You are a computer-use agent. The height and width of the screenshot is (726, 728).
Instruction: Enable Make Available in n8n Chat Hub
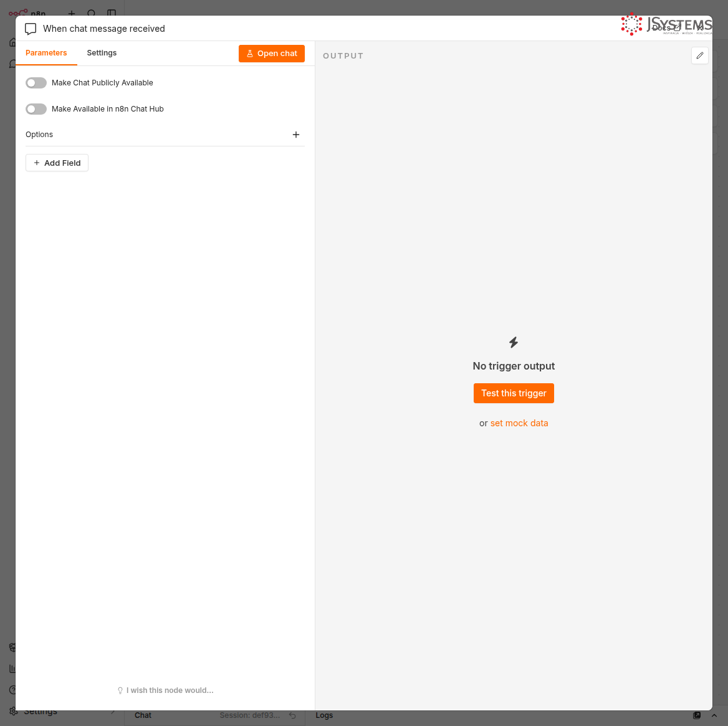click(x=36, y=109)
